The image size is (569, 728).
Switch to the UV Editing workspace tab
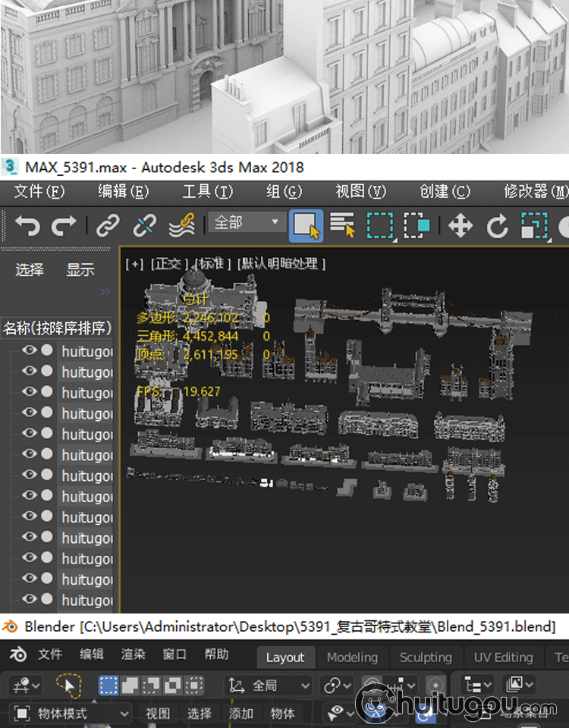point(504,657)
